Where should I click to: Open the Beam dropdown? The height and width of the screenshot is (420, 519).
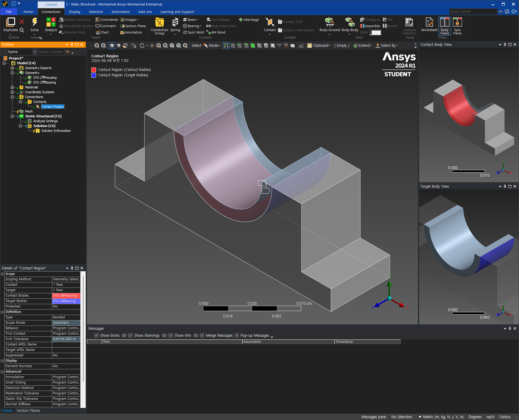191,20
